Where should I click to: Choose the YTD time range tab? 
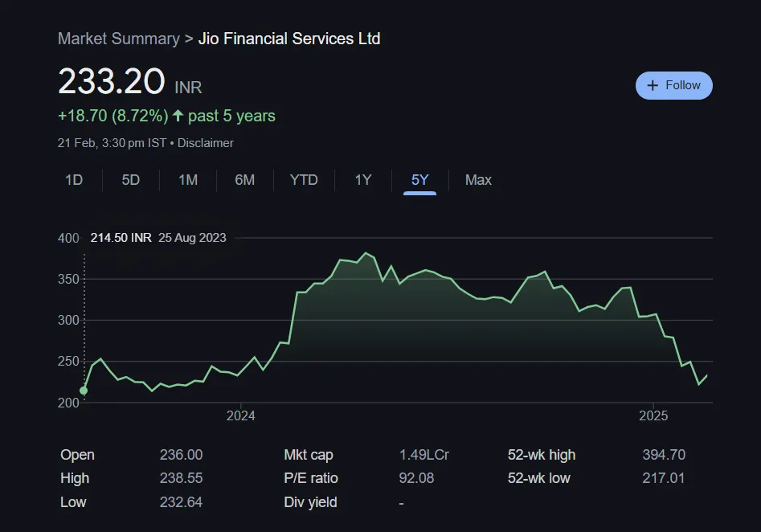click(x=304, y=180)
